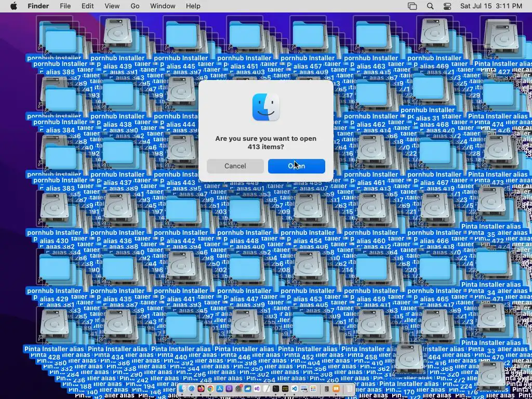Open Finder from the Dock
The width and height of the screenshot is (532, 399).
182,389
